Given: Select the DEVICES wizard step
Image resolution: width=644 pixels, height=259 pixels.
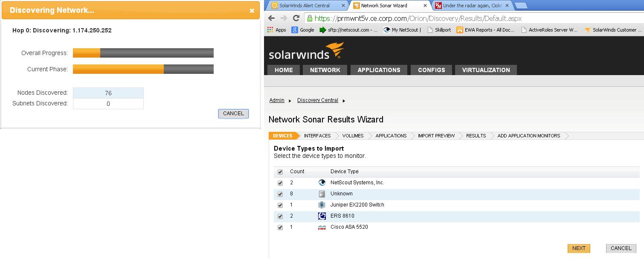Looking at the screenshot, I should 282,136.
